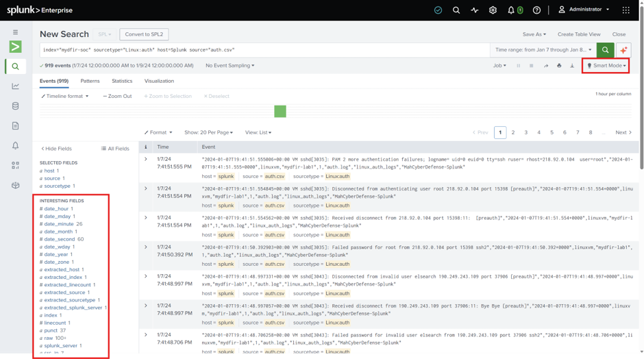Open the apps grid in top right

pyautogui.click(x=626, y=10)
